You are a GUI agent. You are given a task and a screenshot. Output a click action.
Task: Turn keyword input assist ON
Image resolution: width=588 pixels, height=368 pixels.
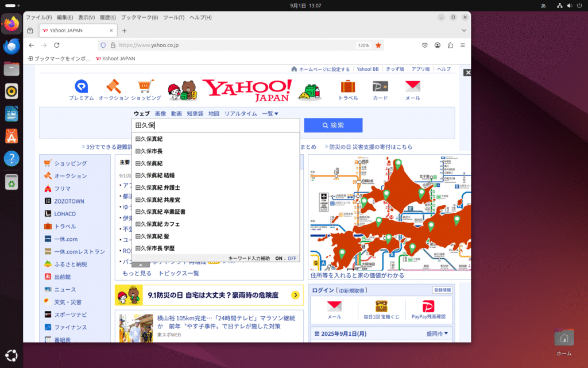278,258
